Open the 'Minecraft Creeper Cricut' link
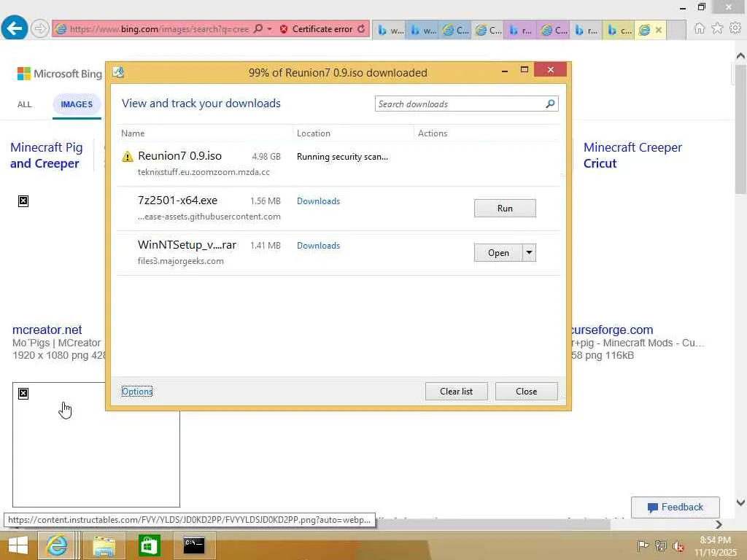 pos(632,155)
